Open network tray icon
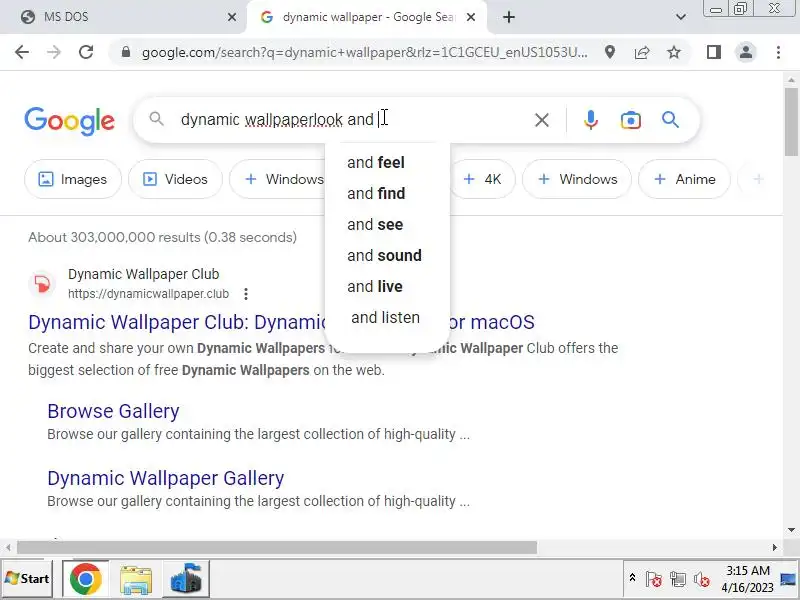This screenshot has width=800, height=600. point(678,579)
